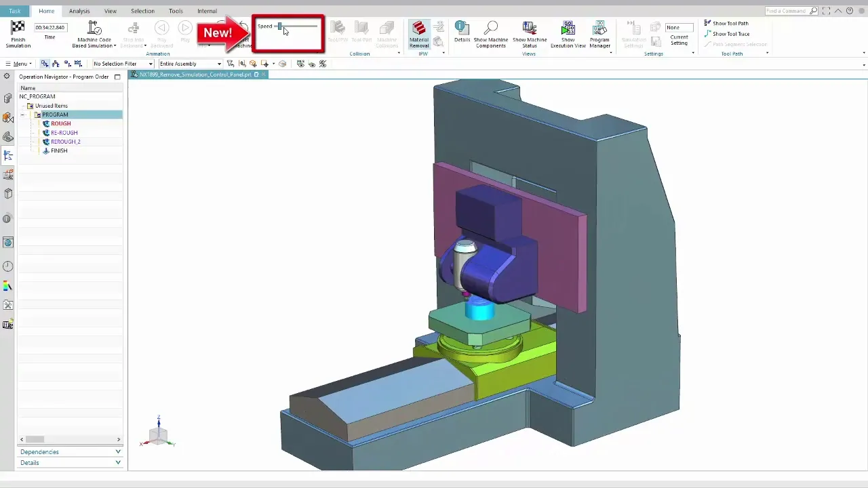Click the Material Removal button
868x488 pixels.
pyautogui.click(x=419, y=34)
